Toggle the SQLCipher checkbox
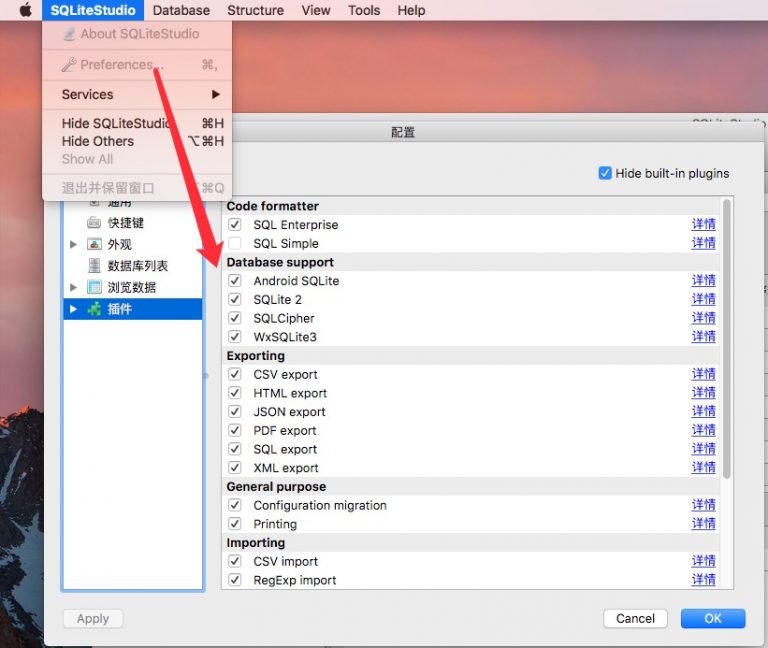The width and height of the screenshot is (768, 648). pyautogui.click(x=235, y=318)
